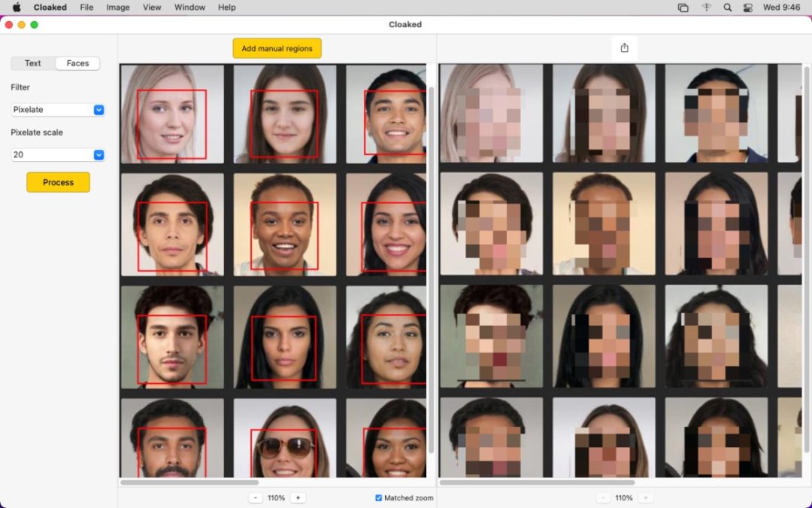This screenshot has height=508, width=812.
Task: Click the share/export icon above the output
Action: (x=624, y=48)
